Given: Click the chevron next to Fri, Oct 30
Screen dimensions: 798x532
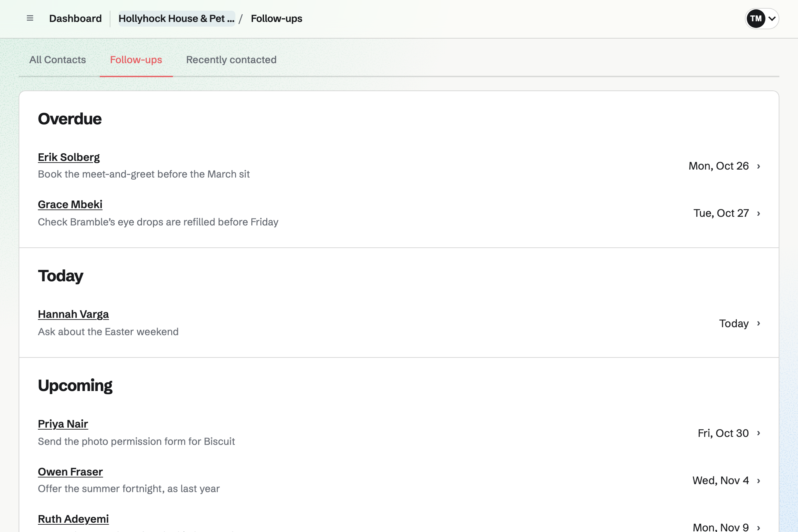Looking at the screenshot, I should pos(758,433).
